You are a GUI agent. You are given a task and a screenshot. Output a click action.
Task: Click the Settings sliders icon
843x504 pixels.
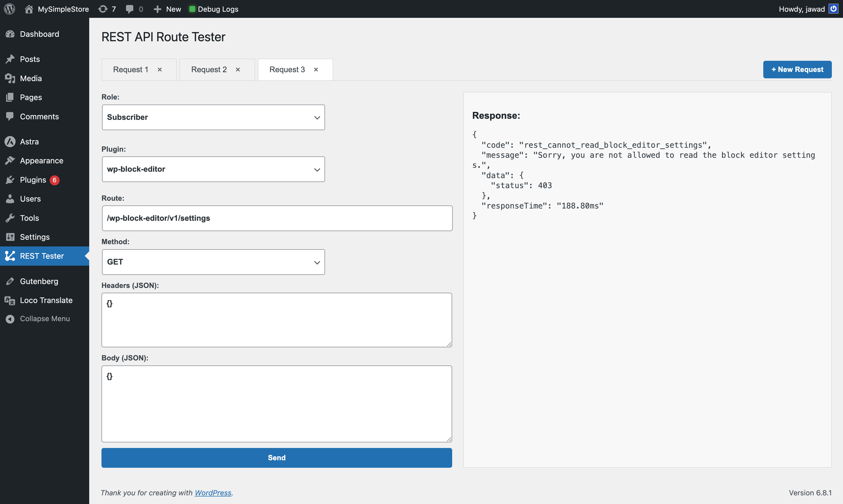[x=10, y=237]
